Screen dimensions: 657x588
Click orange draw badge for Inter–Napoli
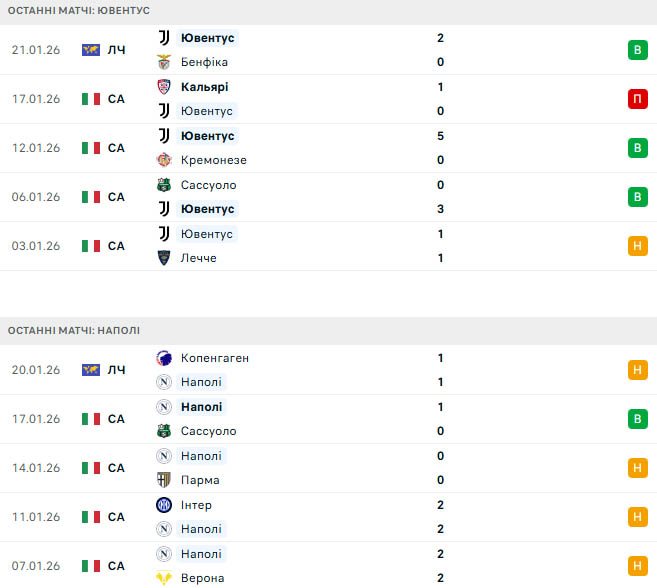(x=637, y=517)
